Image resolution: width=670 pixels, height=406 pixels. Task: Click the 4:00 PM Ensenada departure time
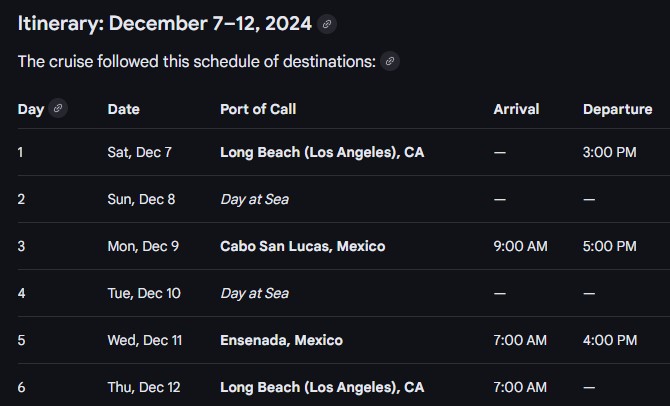(x=609, y=340)
